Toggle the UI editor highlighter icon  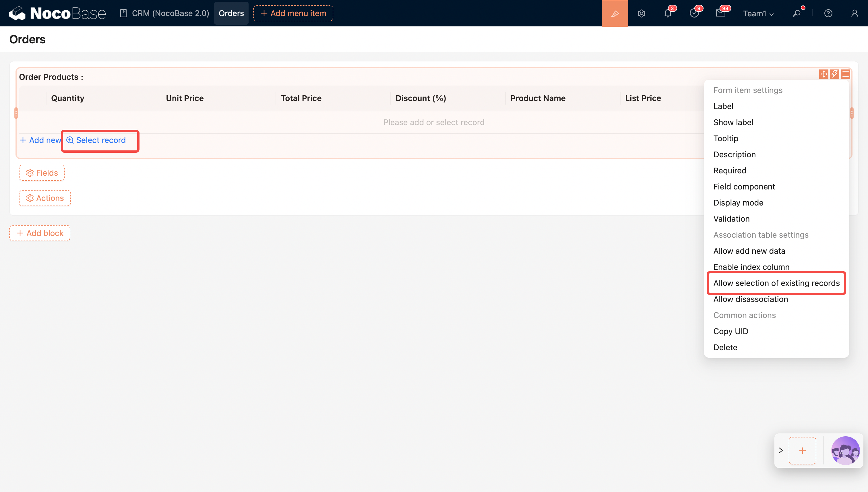click(x=615, y=13)
